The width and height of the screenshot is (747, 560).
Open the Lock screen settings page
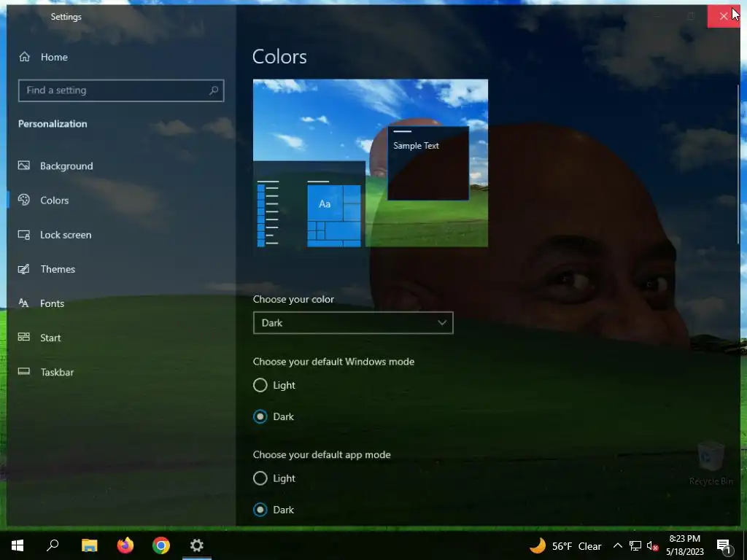pos(121,235)
